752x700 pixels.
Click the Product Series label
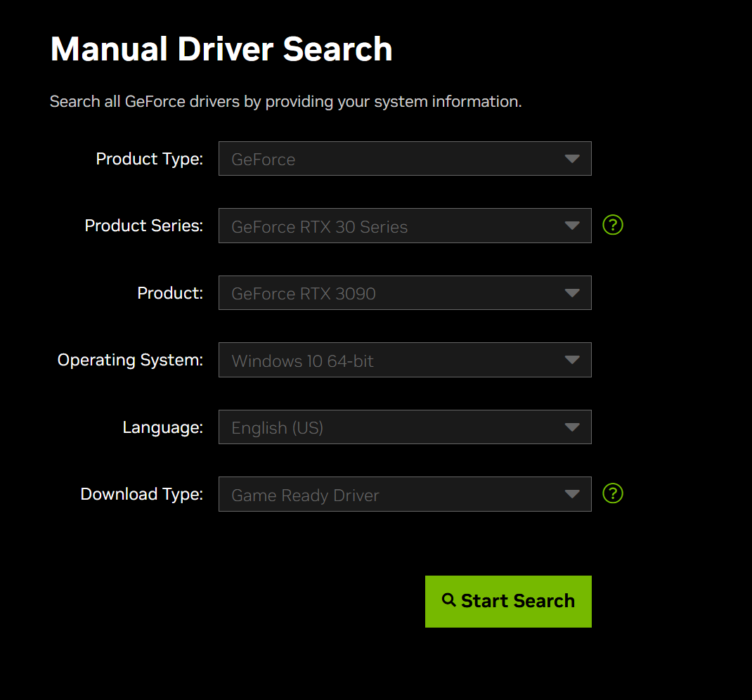pos(143,226)
